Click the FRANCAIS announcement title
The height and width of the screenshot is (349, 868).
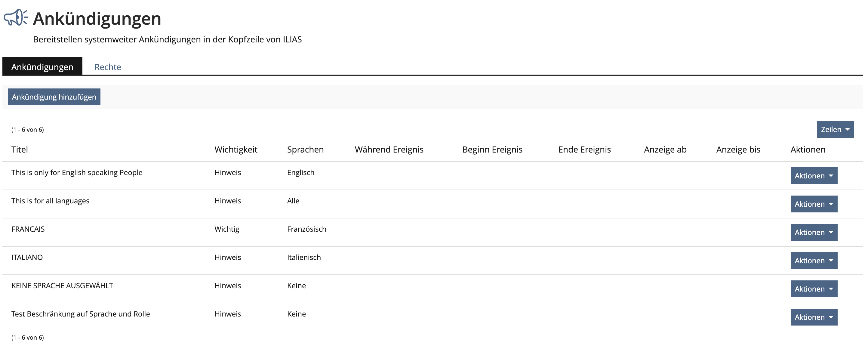tap(28, 229)
